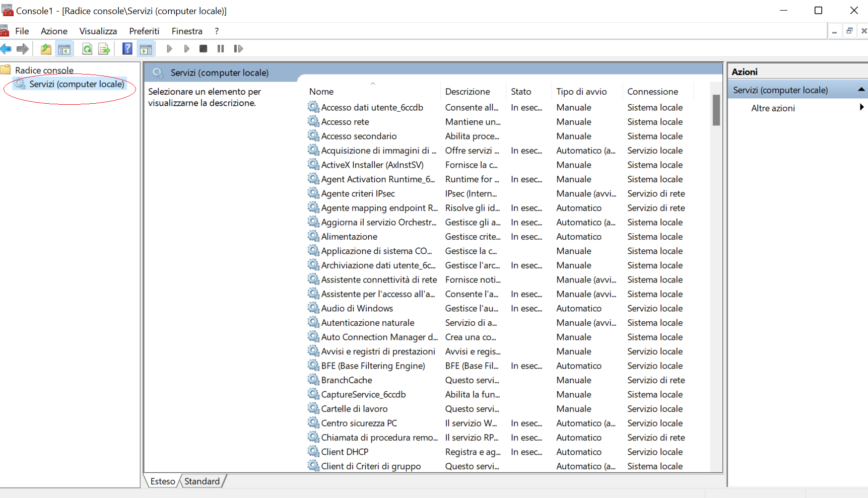Switch to the Standard tab

coord(202,481)
